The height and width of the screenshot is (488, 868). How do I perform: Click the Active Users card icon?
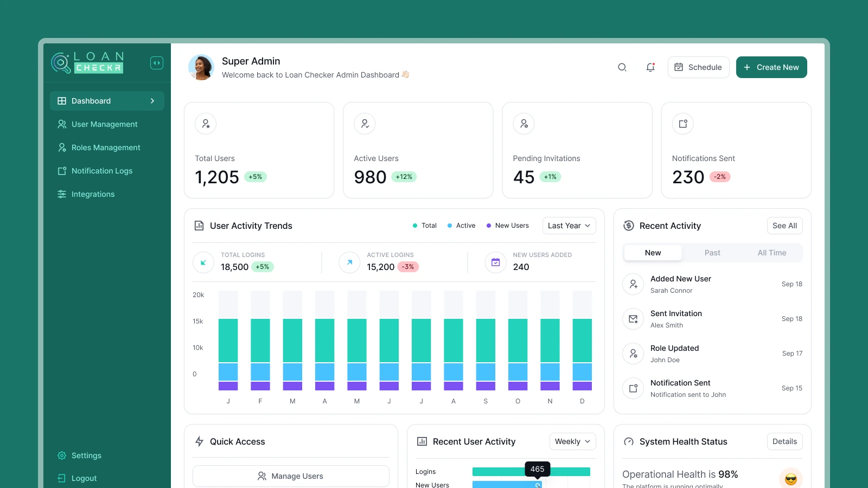coord(365,124)
